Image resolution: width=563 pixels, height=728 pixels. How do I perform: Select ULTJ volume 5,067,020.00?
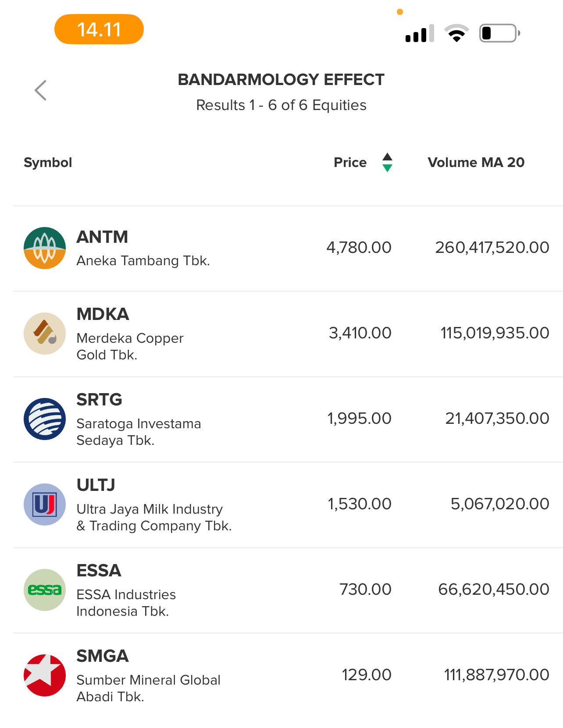click(x=499, y=504)
